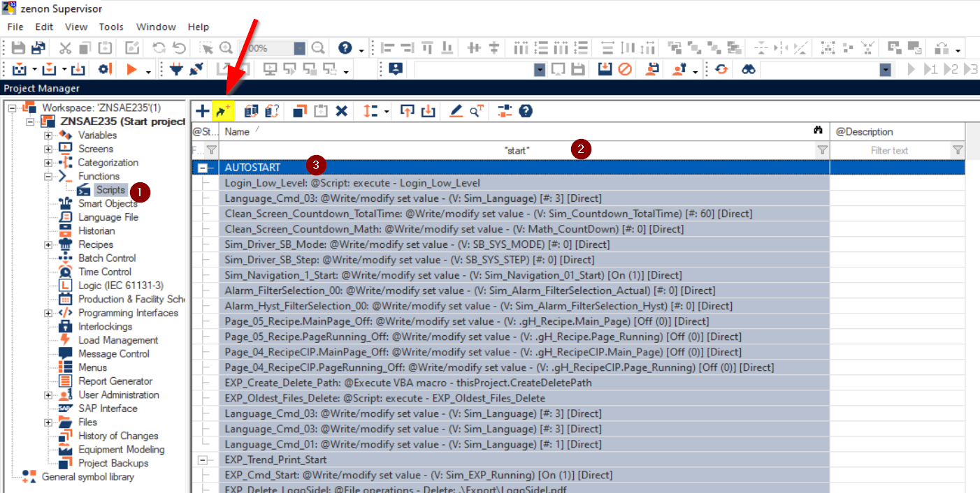The width and height of the screenshot is (980, 493).
Task: Select the Sim_Navigation_1_Start function row
Action: [524, 275]
